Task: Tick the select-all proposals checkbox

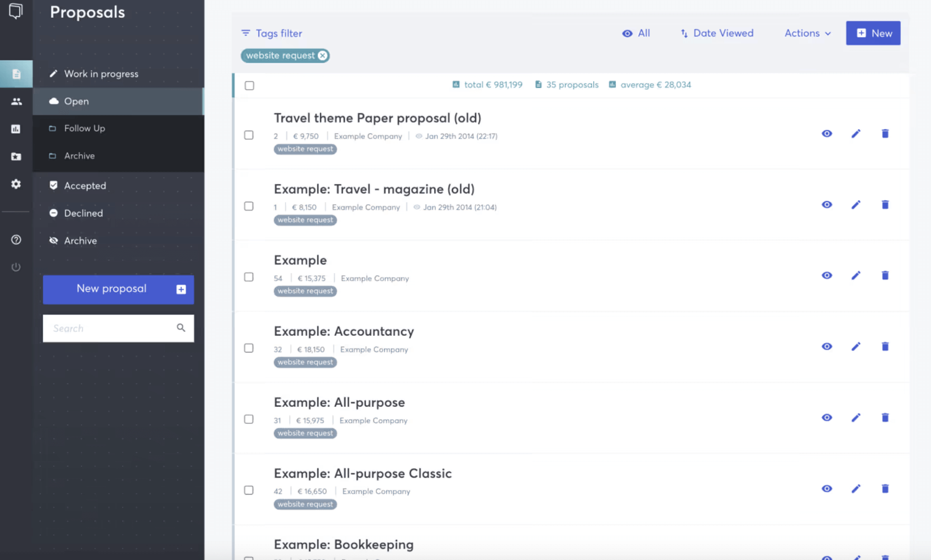Action: click(x=249, y=85)
